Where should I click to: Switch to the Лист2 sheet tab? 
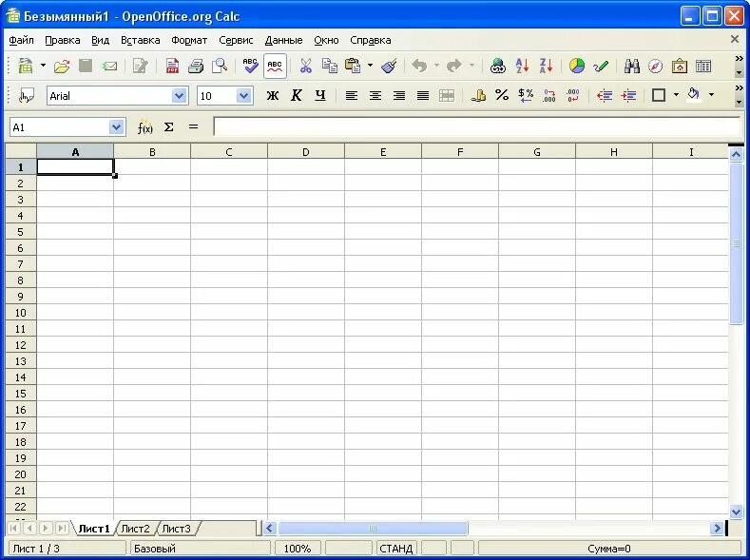[135, 529]
